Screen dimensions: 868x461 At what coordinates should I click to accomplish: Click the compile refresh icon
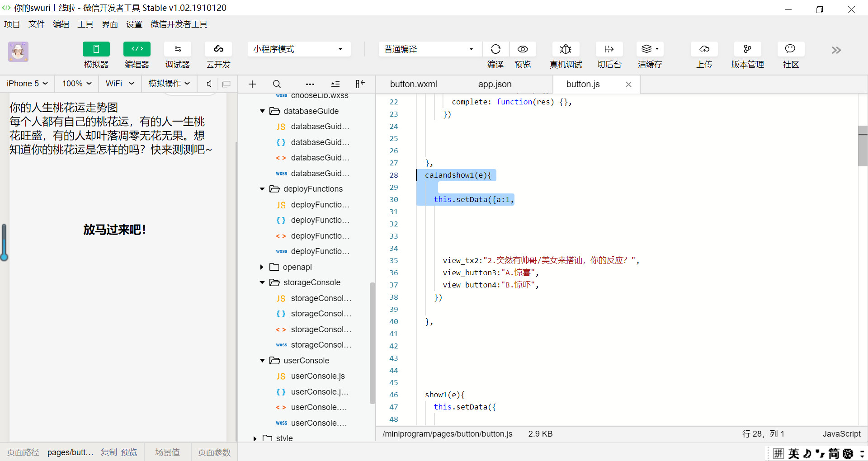pyautogui.click(x=495, y=49)
